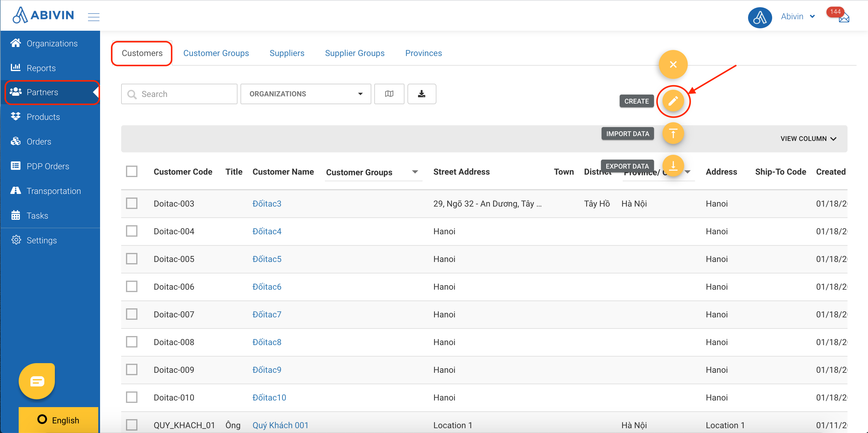Click the Doitac-006 code cell
Viewport: 868px width, 433px height.
tap(174, 287)
